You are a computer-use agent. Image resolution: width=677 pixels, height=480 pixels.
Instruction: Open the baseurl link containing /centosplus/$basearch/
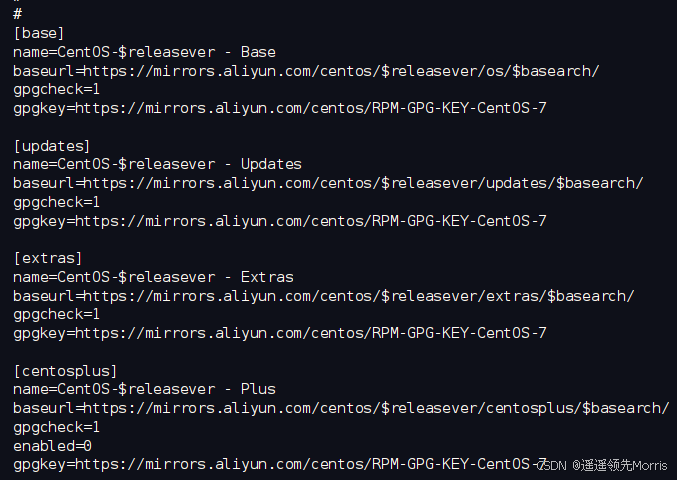pos(376,408)
